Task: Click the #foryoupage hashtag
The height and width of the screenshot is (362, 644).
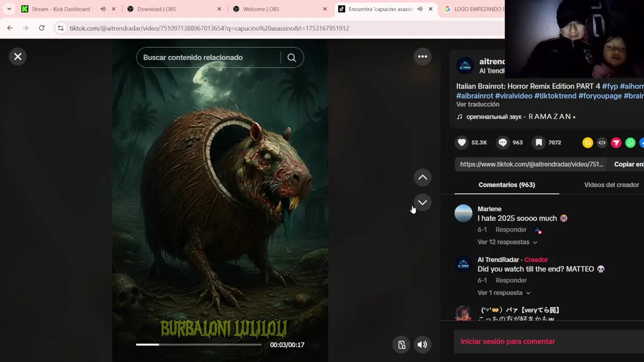Action: point(600,96)
